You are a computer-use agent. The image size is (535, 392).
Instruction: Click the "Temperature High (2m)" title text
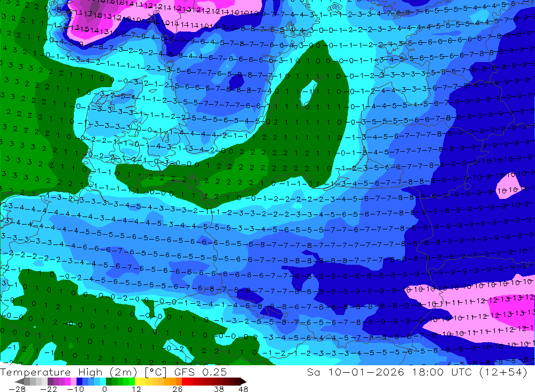tap(68, 372)
